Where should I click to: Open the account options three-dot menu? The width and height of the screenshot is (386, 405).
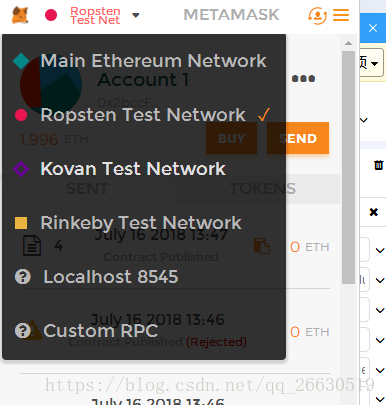[x=303, y=79]
